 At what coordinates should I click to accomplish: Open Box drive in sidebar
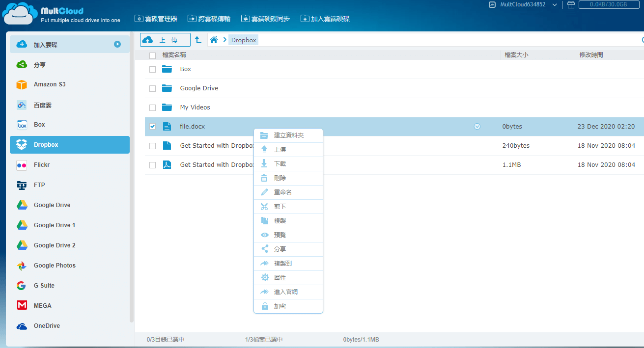coord(70,125)
